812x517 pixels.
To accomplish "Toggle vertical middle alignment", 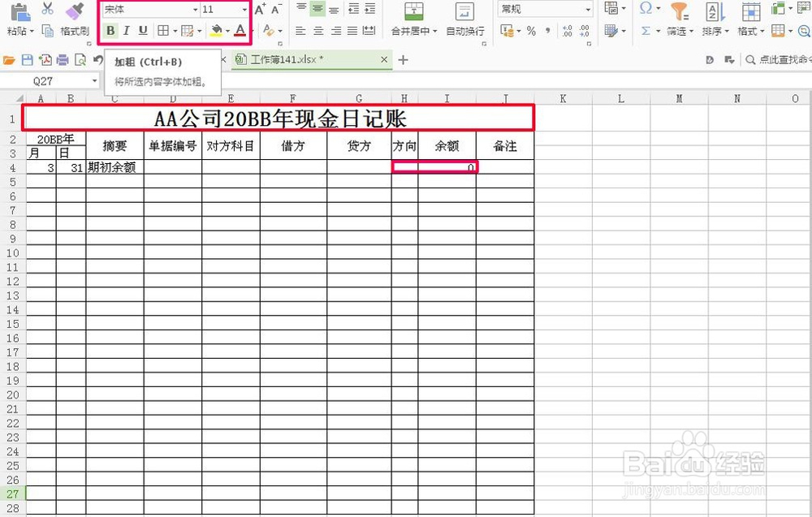I will pos(317,8).
